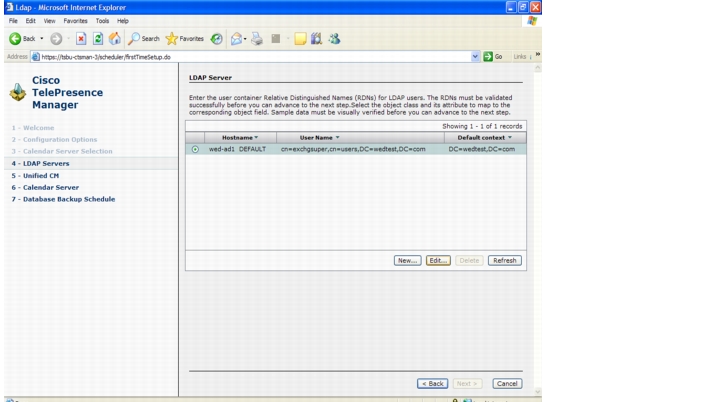The width and height of the screenshot is (701, 402).
Task: Click the Edit... button below the table
Action: point(438,261)
